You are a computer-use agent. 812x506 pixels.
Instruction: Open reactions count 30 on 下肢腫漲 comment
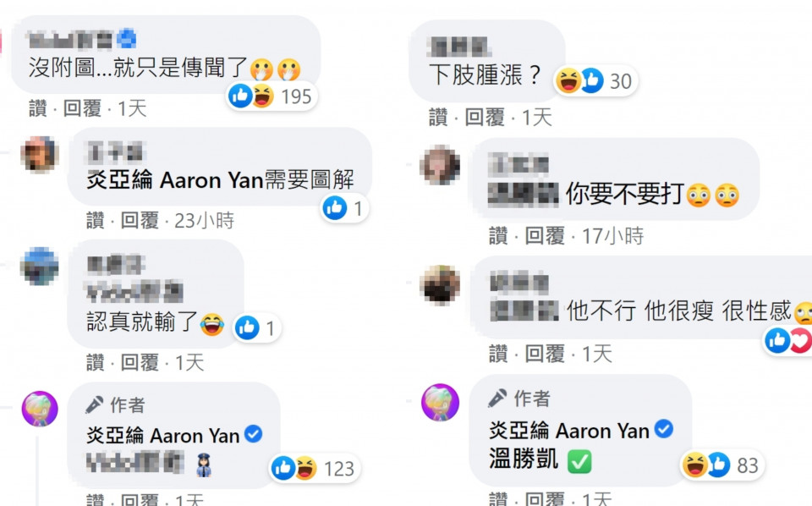[595, 80]
